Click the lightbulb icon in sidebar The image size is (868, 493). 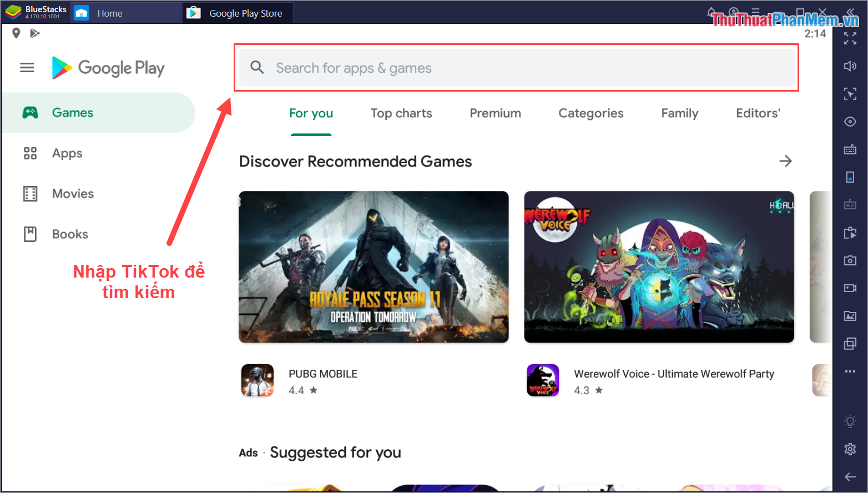850,421
